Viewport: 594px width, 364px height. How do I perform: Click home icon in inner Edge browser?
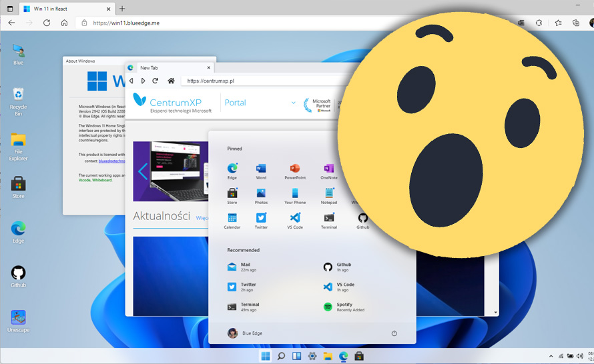pyautogui.click(x=172, y=81)
